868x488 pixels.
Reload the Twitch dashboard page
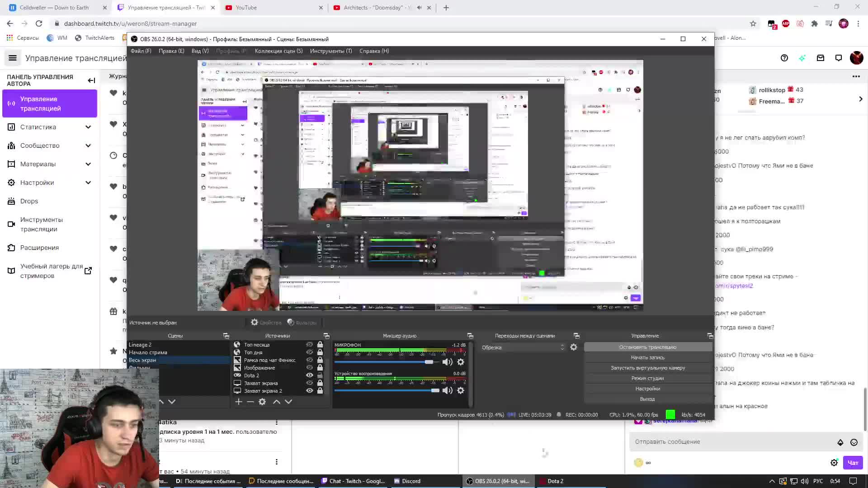39,23
